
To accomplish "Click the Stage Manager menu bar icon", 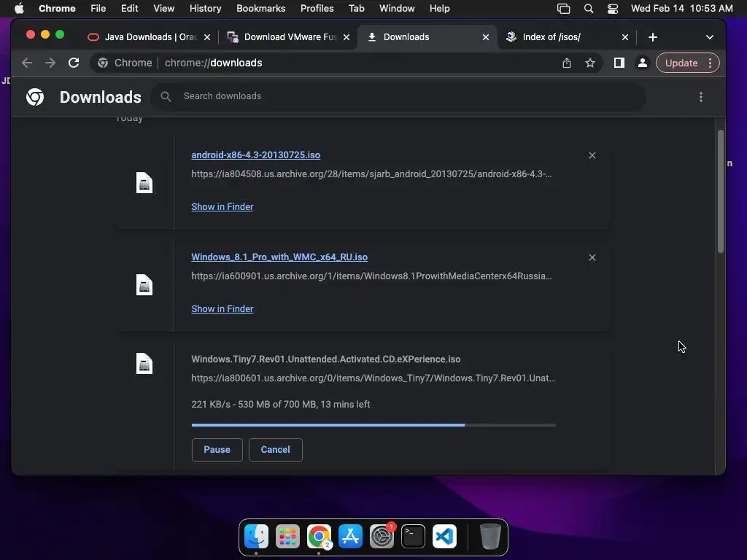I will point(564,9).
